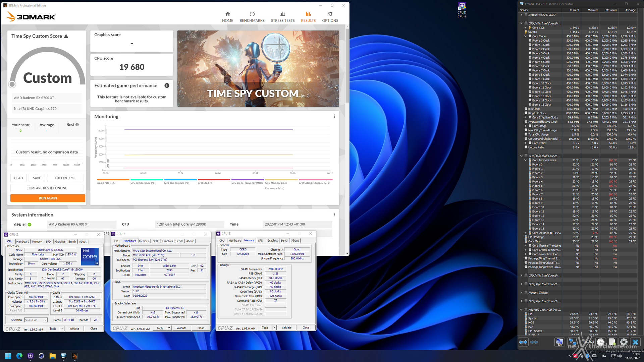This screenshot has height=362, width=644.
Task: Click green check icon beside GPU #1
Action: pos(30,225)
